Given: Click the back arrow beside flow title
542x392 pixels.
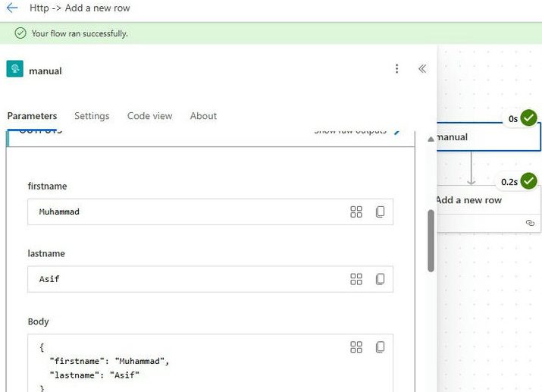Looking at the screenshot, I should (x=11, y=8).
